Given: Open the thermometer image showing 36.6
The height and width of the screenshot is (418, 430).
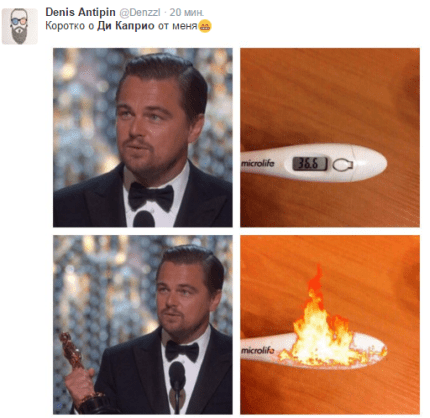Looking at the screenshot, I should pyautogui.click(x=330, y=137).
